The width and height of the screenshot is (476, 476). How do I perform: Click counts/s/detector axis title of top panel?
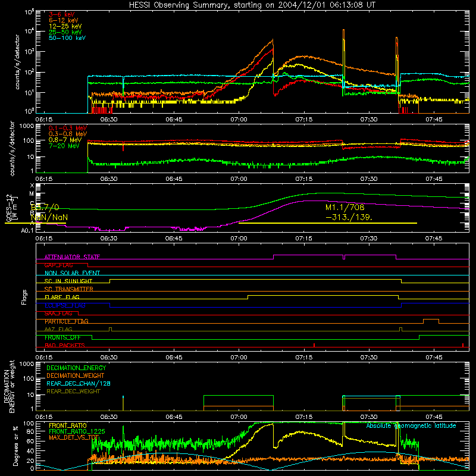click(x=17, y=62)
